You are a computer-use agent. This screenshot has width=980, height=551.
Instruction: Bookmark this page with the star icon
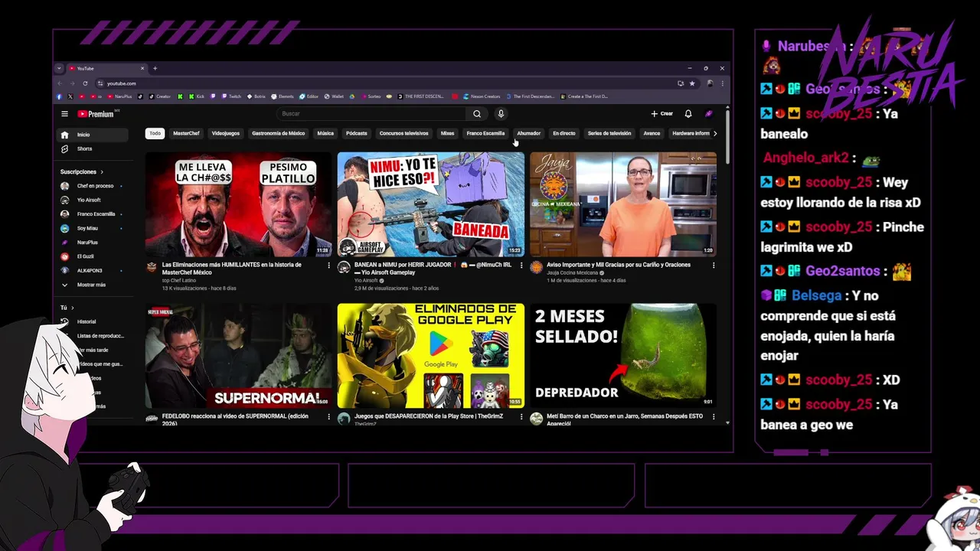pos(692,83)
